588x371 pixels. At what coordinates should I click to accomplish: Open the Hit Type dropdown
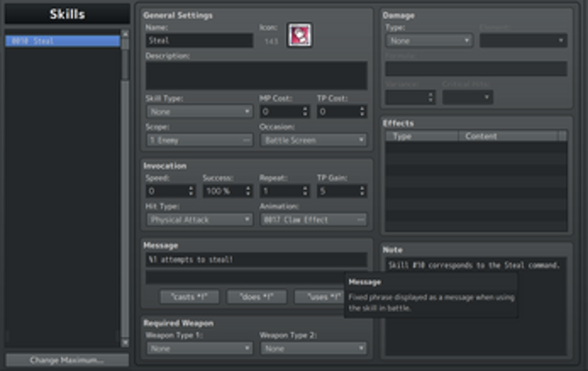click(199, 220)
